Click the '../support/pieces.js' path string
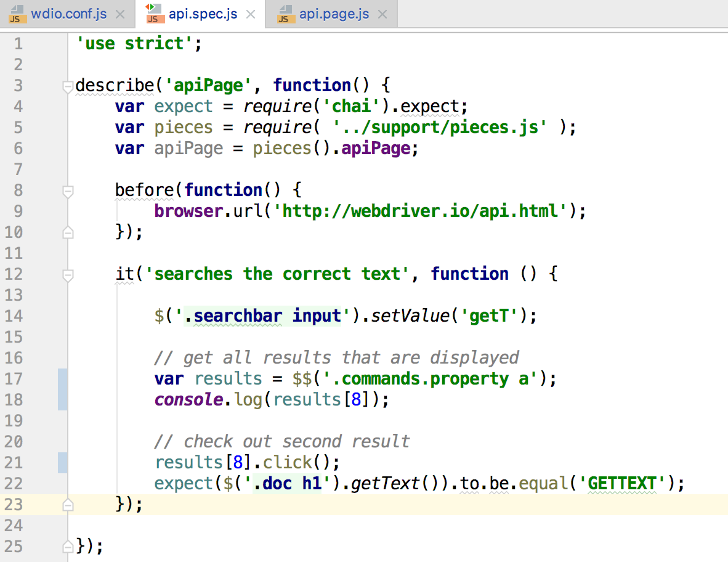This screenshot has height=562, width=728. [x=440, y=128]
